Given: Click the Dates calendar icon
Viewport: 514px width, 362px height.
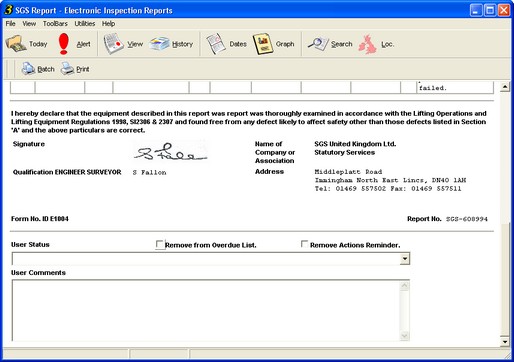Looking at the screenshot, I should tap(216, 44).
